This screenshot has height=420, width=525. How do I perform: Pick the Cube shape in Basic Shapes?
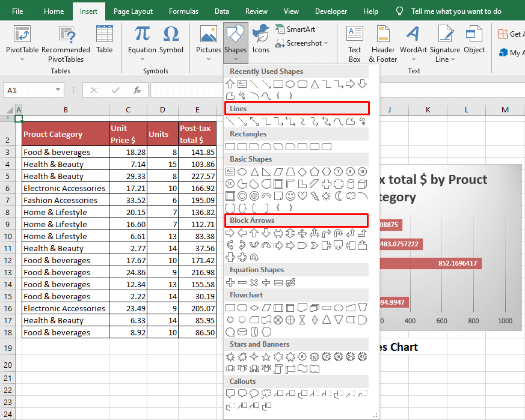point(363,184)
